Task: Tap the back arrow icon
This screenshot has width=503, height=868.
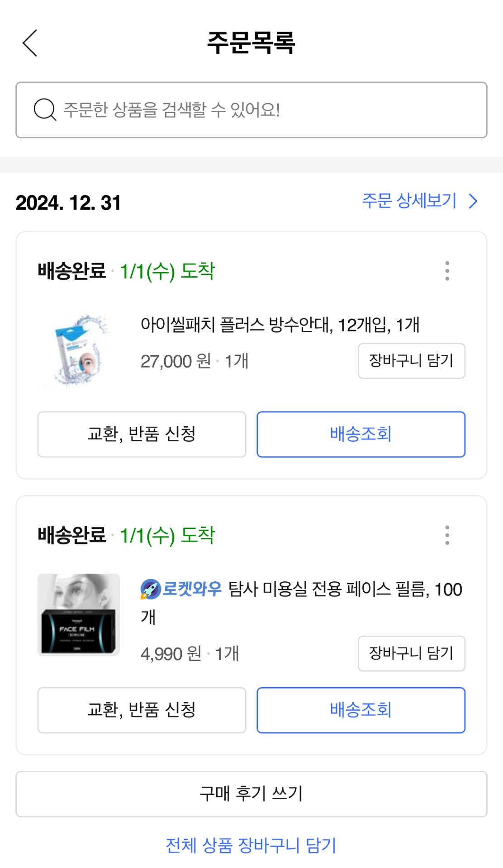Action: tap(30, 43)
